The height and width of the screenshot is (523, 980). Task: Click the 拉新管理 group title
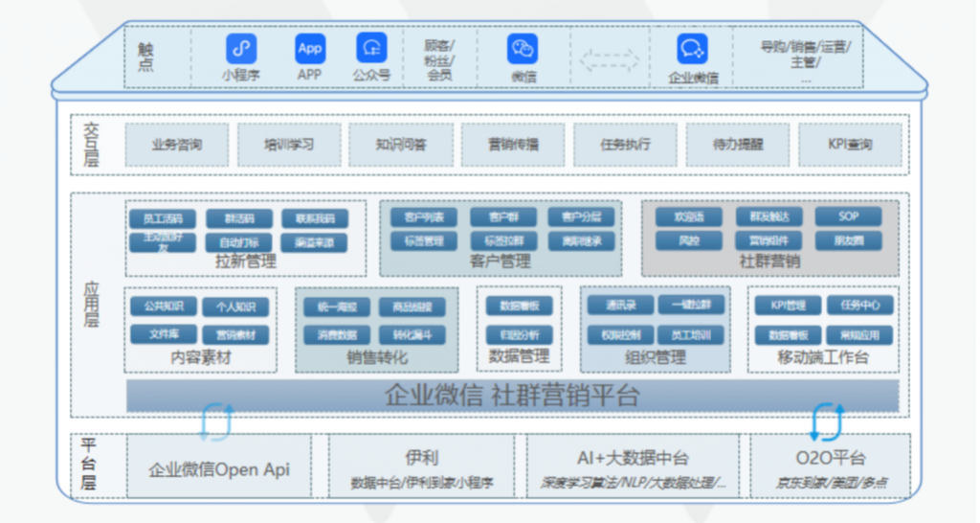pos(246,261)
